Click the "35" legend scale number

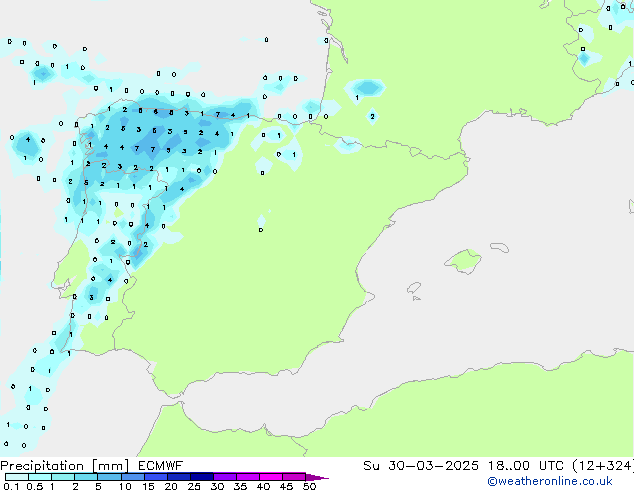click(240, 486)
